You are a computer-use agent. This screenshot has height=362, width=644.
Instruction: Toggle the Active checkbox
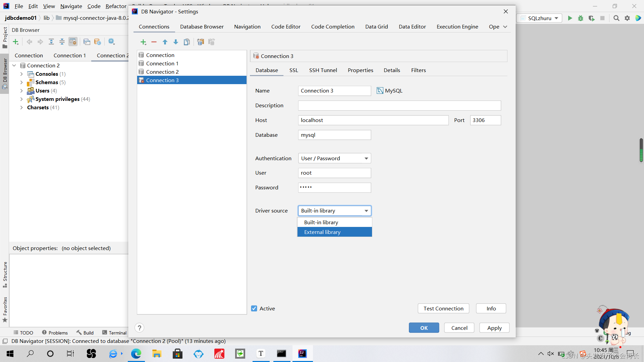click(x=254, y=308)
